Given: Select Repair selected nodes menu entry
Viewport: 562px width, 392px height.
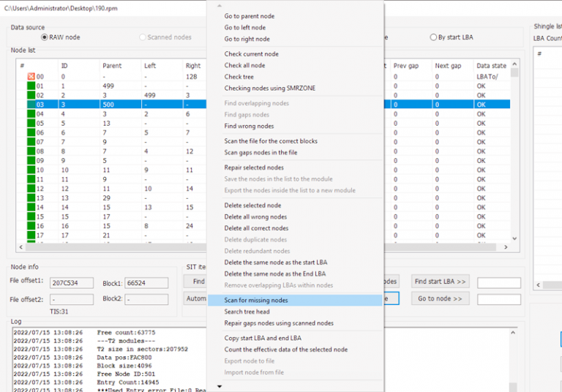Looking at the screenshot, I should coord(254,167).
